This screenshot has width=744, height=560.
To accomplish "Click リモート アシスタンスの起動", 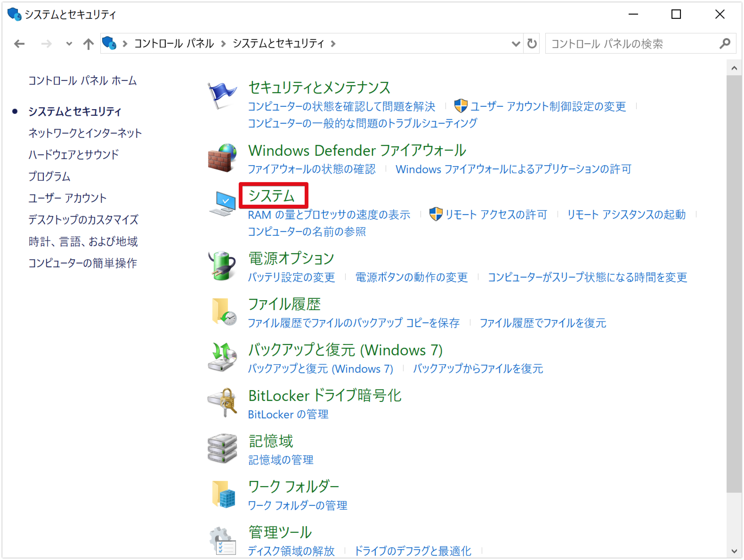I will 626,215.
